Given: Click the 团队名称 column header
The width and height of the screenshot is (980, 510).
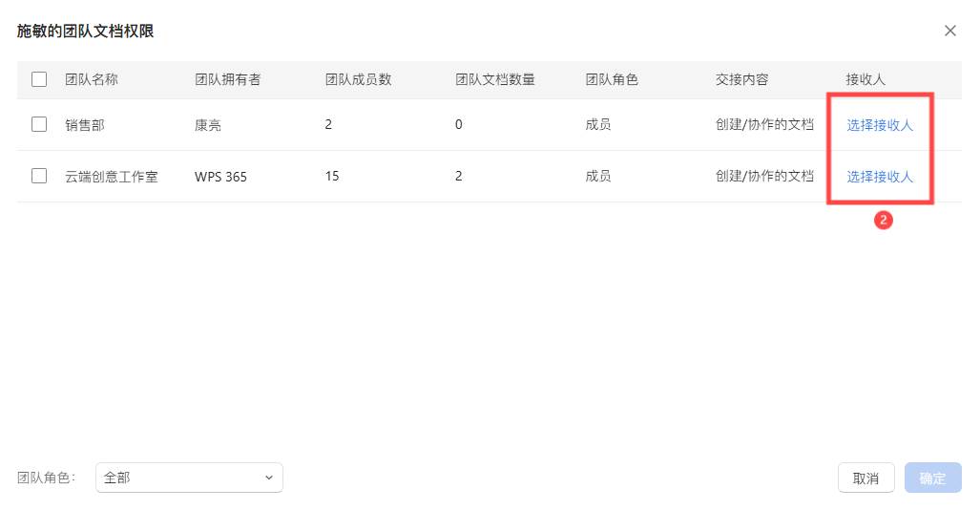Looking at the screenshot, I should (92, 79).
